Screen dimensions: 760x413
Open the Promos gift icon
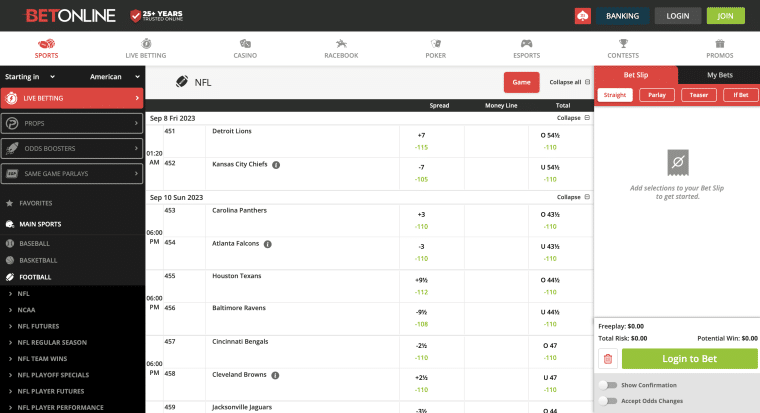(x=720, y=44)
